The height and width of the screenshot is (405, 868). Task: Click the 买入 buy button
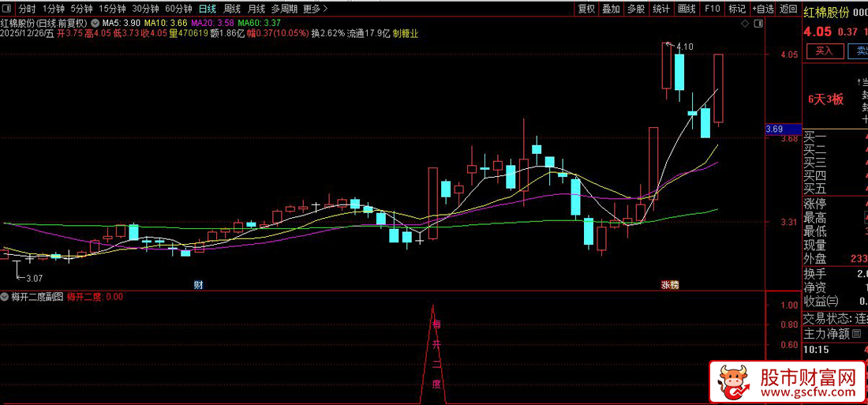(824, 51)
